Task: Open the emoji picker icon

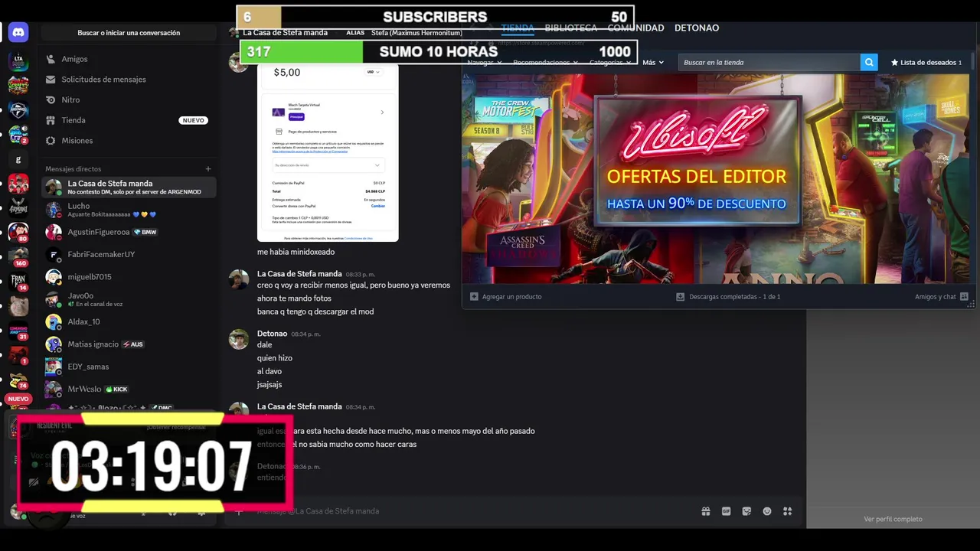Action: coord(767,511)
